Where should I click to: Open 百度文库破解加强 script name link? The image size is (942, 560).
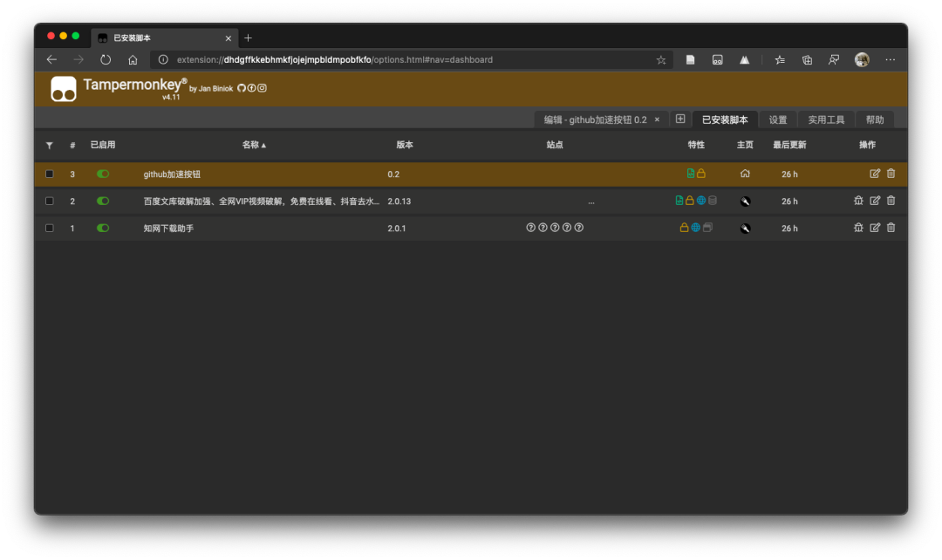pos(262,201)
